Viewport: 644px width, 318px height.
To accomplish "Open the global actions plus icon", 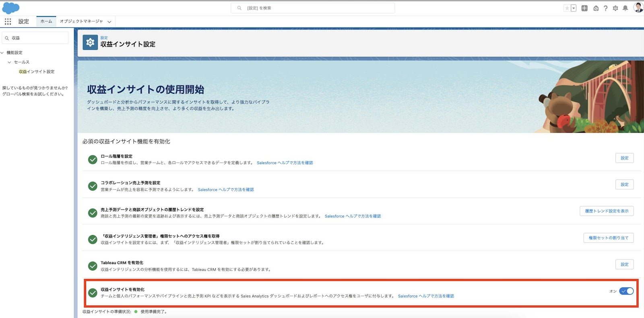I will (x=584, y=8).
